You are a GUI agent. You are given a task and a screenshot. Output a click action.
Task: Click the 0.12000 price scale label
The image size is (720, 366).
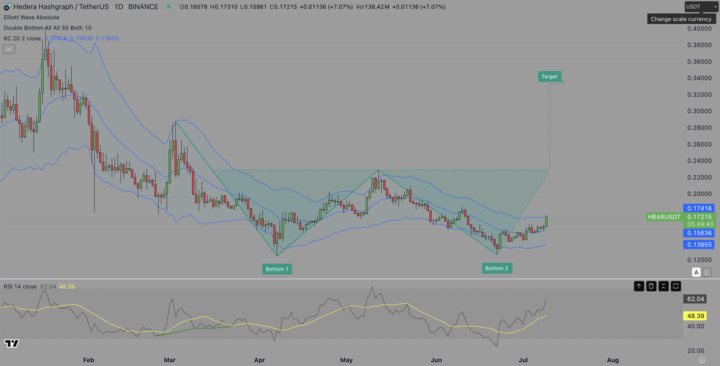[699, 260]
